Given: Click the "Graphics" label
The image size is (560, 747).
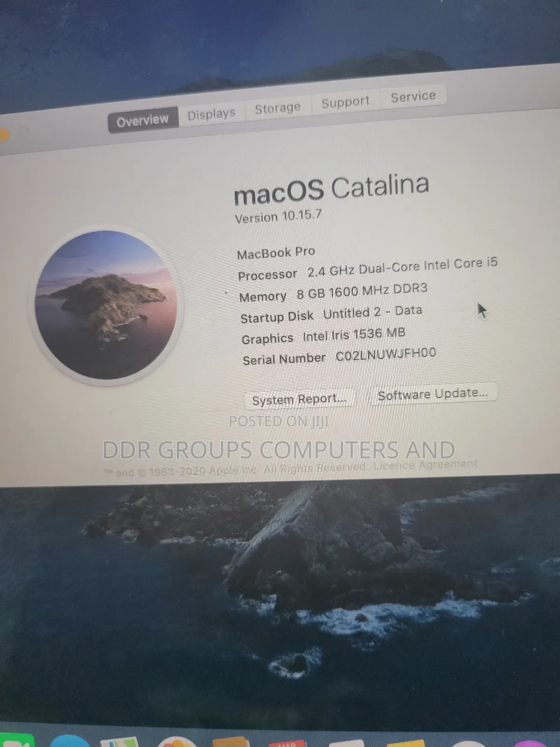Looking at the screenshot, I should [267, 338].
